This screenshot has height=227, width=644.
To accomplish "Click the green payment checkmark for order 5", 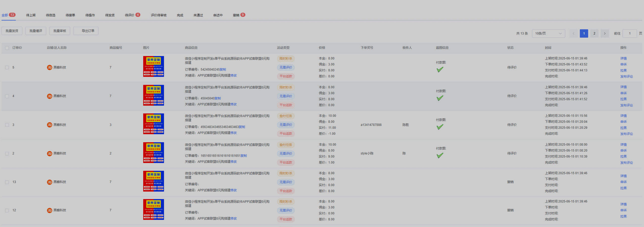I will point(440,70).
